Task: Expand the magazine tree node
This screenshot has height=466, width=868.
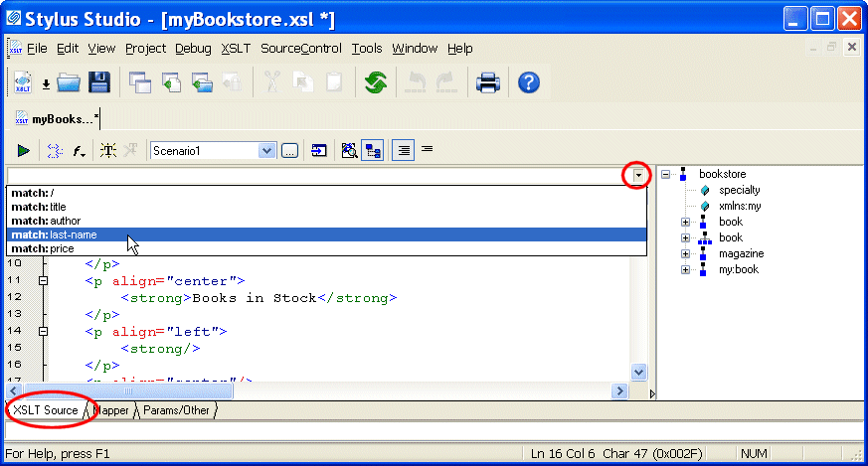Action: click(x=685, y=254)
